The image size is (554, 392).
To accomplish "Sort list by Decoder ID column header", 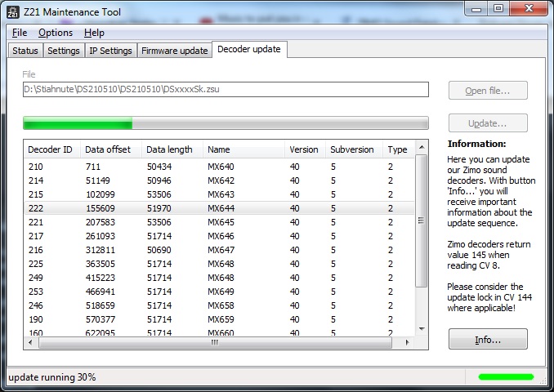I will [x=51, y=149].
